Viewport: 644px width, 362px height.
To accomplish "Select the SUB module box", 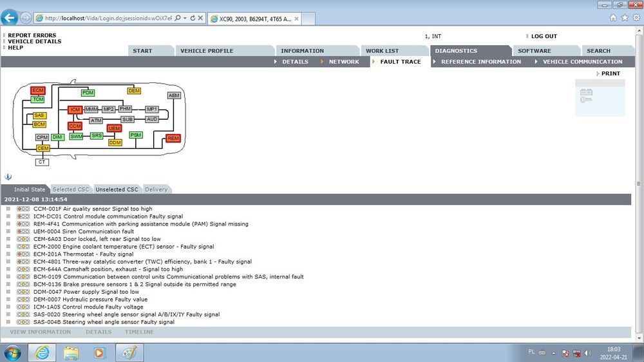I will pos(128,120).
